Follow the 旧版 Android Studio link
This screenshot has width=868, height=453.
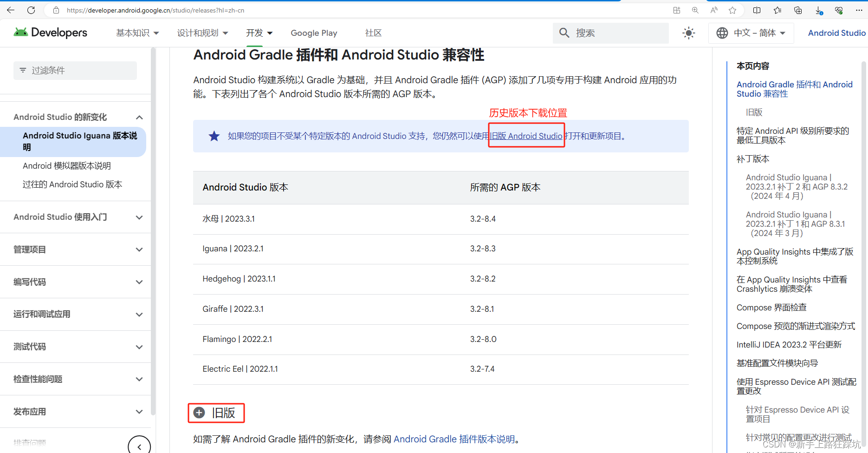(526, 136)
